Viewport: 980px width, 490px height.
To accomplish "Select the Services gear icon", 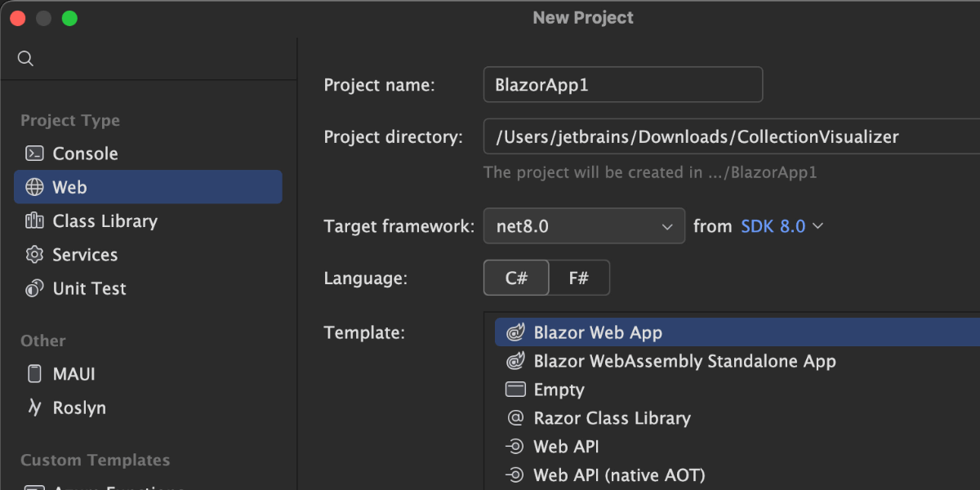I will coord(34,255).
